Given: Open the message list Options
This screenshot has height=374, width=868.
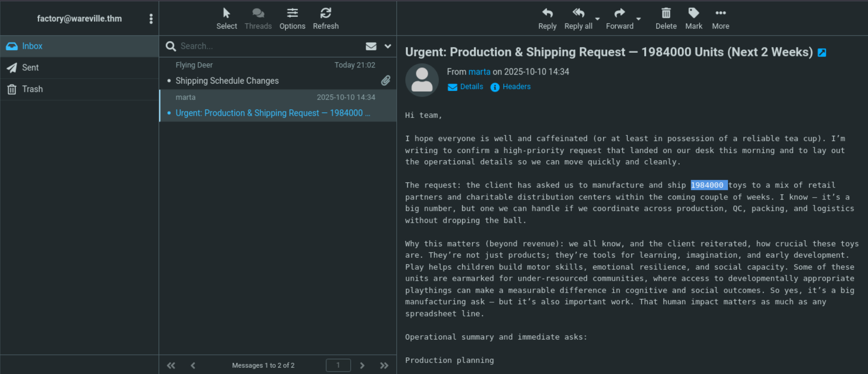Looking at the screenshot, I should pos(292,13).
